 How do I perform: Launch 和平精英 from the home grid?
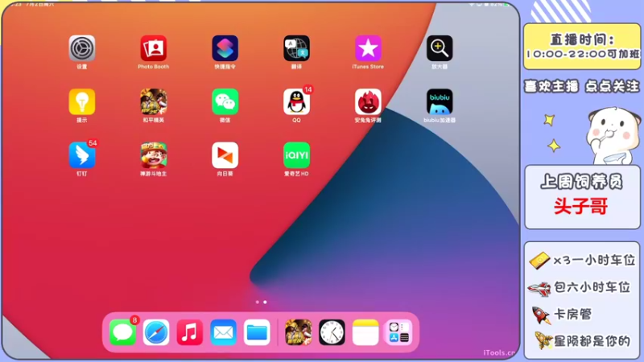pyautogui.click(x=153, y=102)
